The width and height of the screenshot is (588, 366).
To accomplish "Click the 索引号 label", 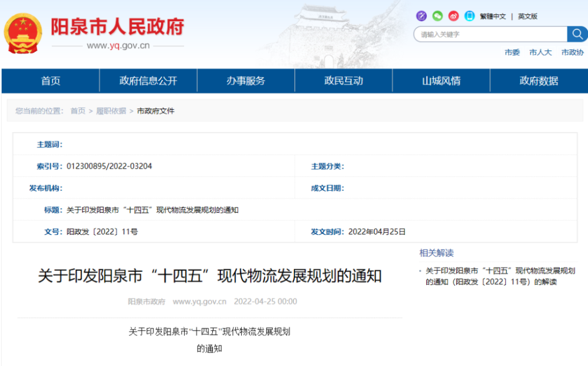I will click(x=49, y=166).
